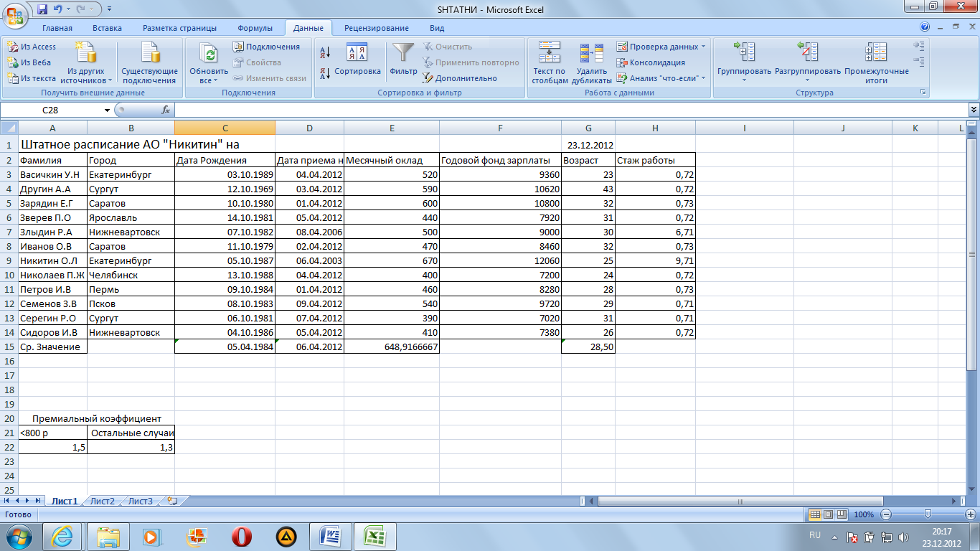The width and height of the screenshot is (980, 551).
Task: Open the Sort dialog
Action: point(357,60)
